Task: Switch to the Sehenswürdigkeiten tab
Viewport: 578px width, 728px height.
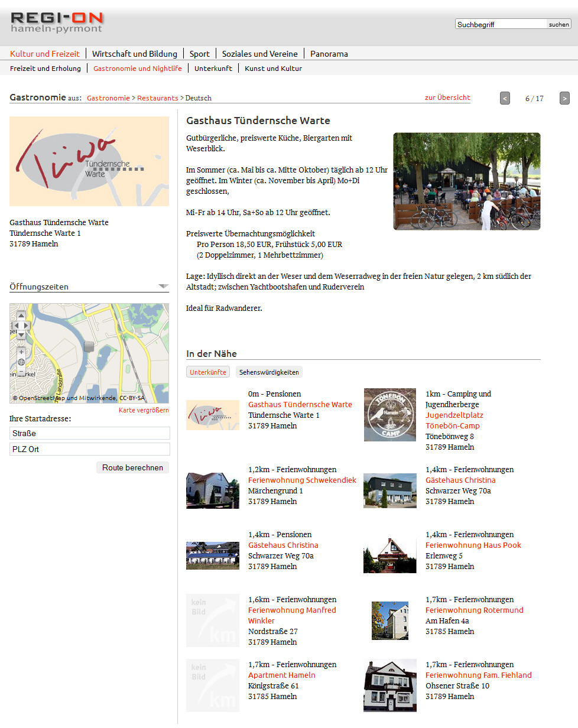Action: point(269,372)
